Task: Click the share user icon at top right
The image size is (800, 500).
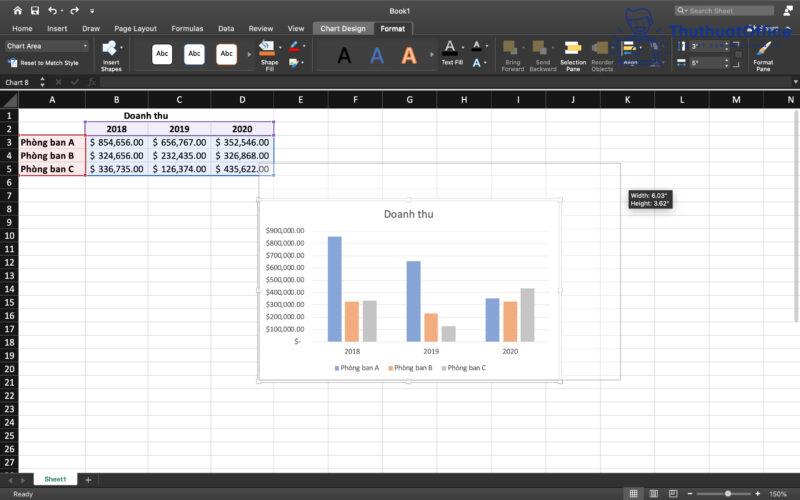Action: 788,11
